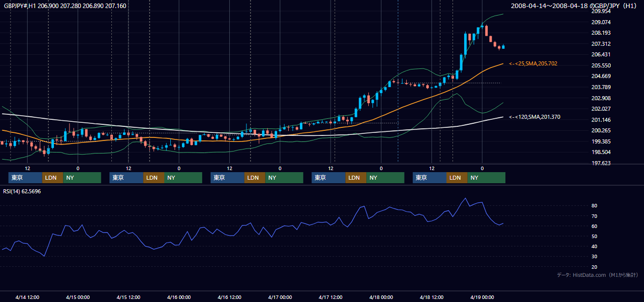Click the RSI(14) 62.5696 indicator label

click(22, 191)
